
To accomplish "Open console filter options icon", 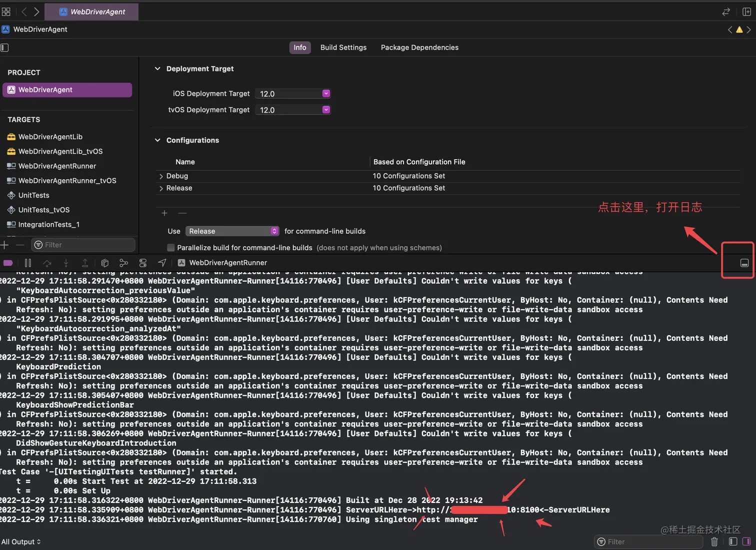I will click(x=601, y=541).
